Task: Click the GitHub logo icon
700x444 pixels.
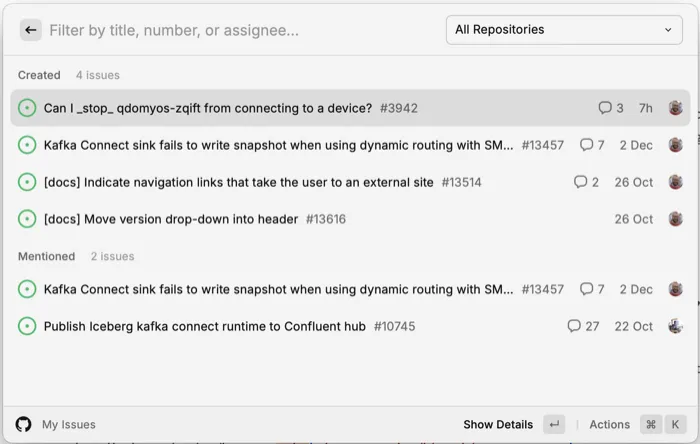Action: [x=23, y=424]
